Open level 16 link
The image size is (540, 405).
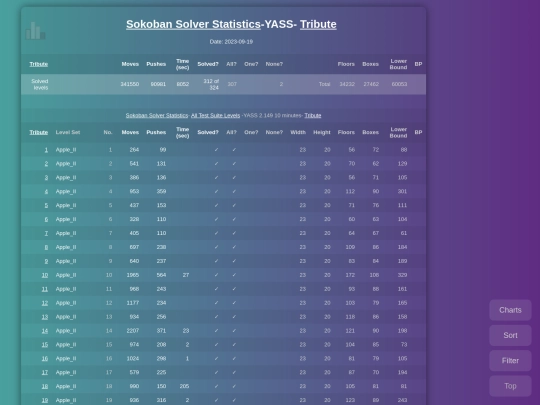(45, 359)
